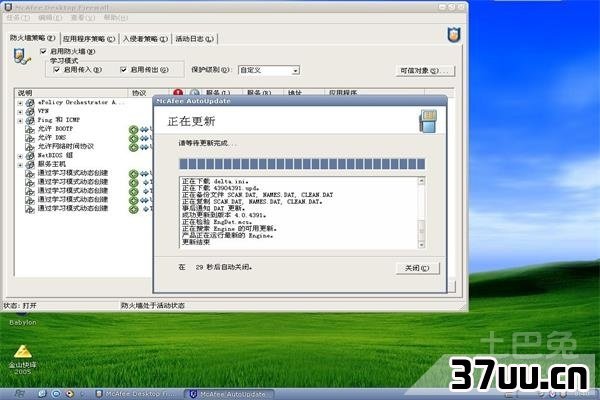The image size is (600, 400).
Task: Switch to McAfee Desktop Firewall taskbar button
Action: [x=135, y=394]
